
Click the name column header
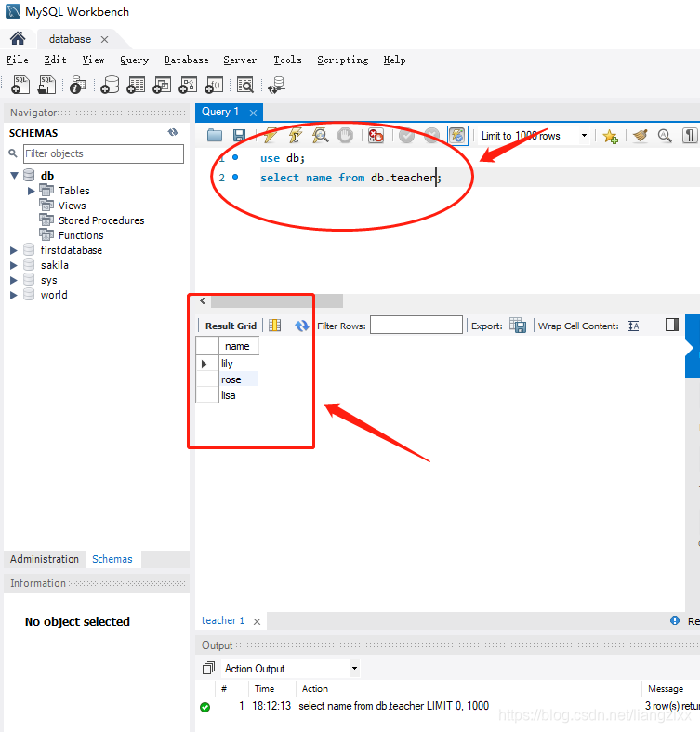239,346
